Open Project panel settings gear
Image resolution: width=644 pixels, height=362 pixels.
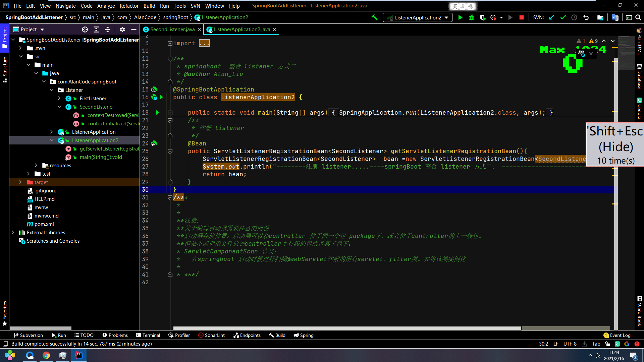pos(122,29)
